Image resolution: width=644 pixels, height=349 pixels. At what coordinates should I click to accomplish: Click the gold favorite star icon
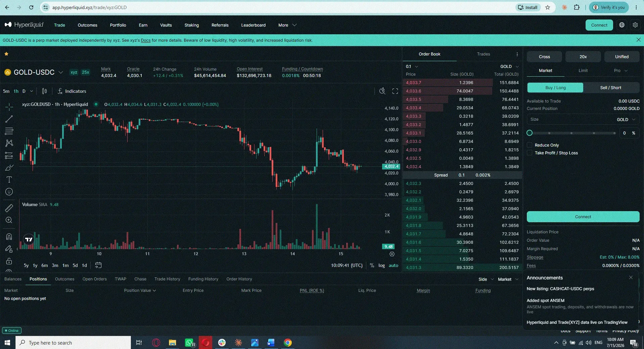[x=6, y=54]
